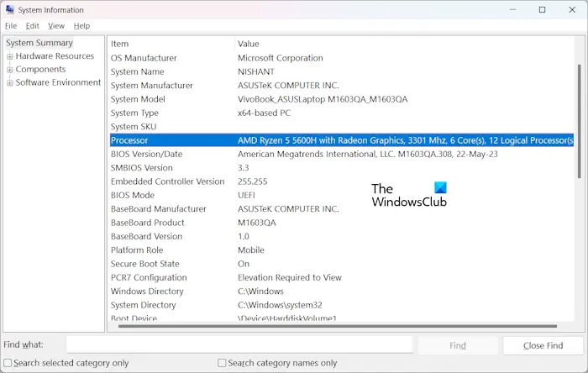Open the File menu
The height and width of the screenshot is (373, 588).
(11, 26)
